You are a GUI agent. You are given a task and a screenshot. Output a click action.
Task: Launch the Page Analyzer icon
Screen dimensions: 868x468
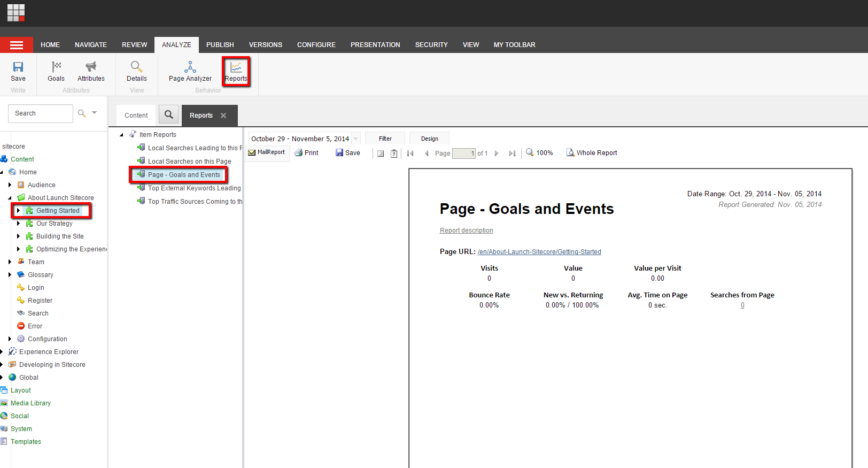point(190,67)
